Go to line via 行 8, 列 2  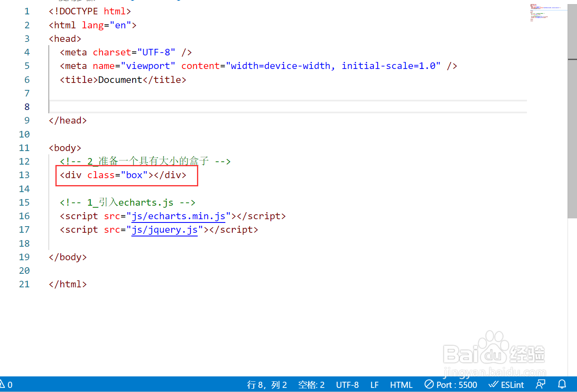(x=267, y=385)
